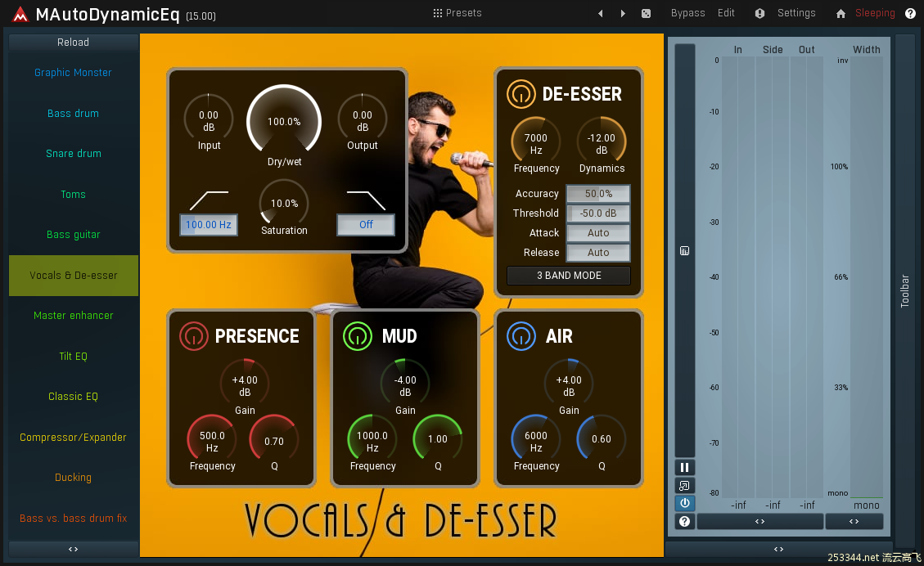Image resolution: width=924 pixels, height=566 pixels.
Task: Click the De-Esser Frequency 7000 Hz knob
Action: point(536,141)
